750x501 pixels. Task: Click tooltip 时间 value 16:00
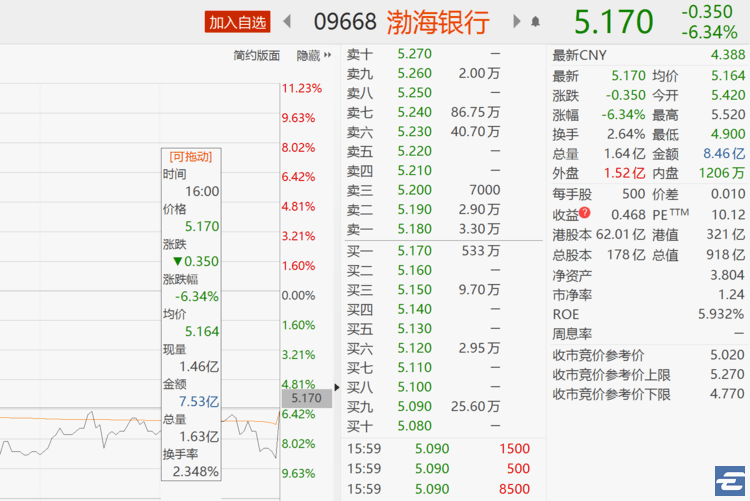coord(202,191)
